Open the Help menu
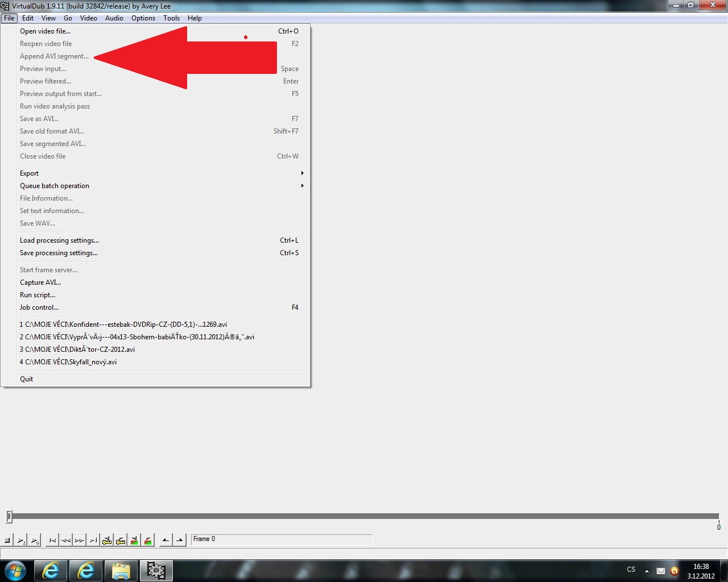Viewport: 728px width, 582px height. pos(195,18)
